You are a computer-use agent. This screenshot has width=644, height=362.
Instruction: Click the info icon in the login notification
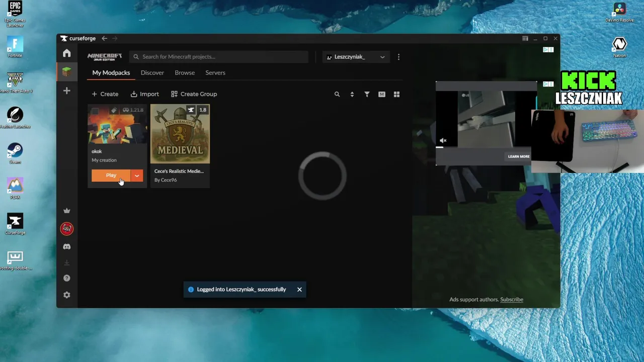click(x=191, y=290)
